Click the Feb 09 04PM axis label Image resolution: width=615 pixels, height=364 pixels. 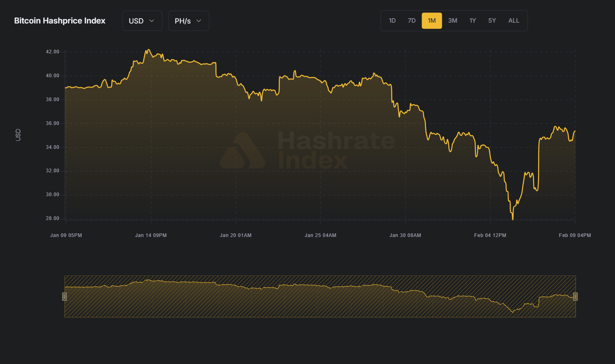click(x=575, y=235)
